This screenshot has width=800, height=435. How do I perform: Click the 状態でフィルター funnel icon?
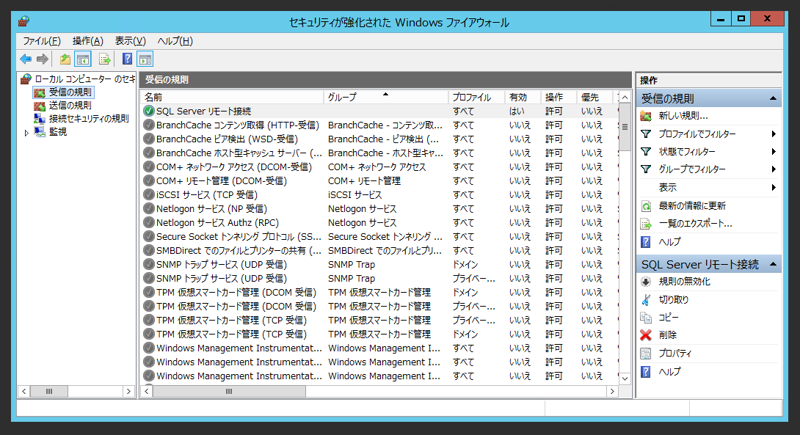coord(646,151)
